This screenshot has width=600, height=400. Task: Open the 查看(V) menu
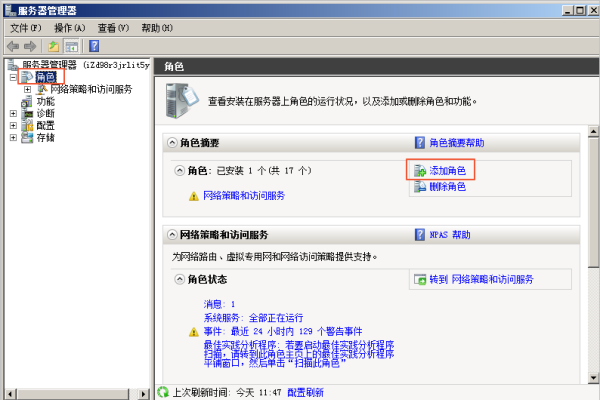click(x=113, y=28)
